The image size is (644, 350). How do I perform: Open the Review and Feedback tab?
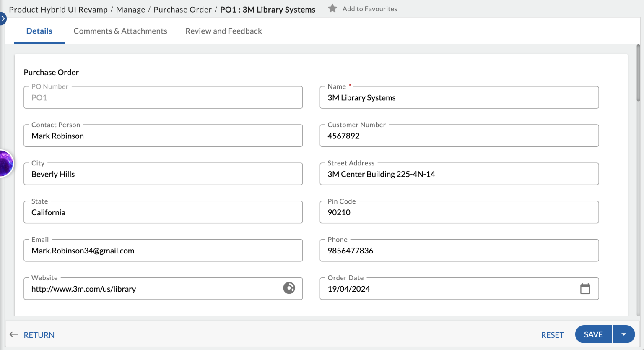(x=223, y=31)
